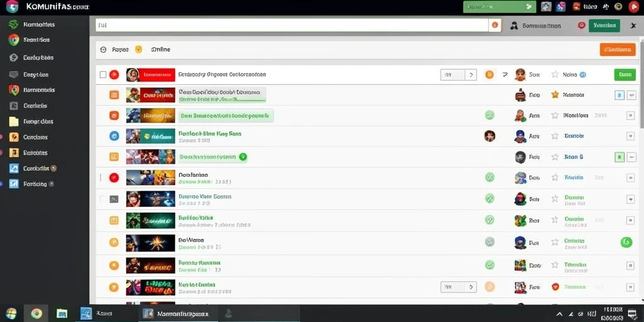Show hidden tray icons chevron
This screenshot has height=322, width=644.
pyautogui.click(x=559, y=314)
